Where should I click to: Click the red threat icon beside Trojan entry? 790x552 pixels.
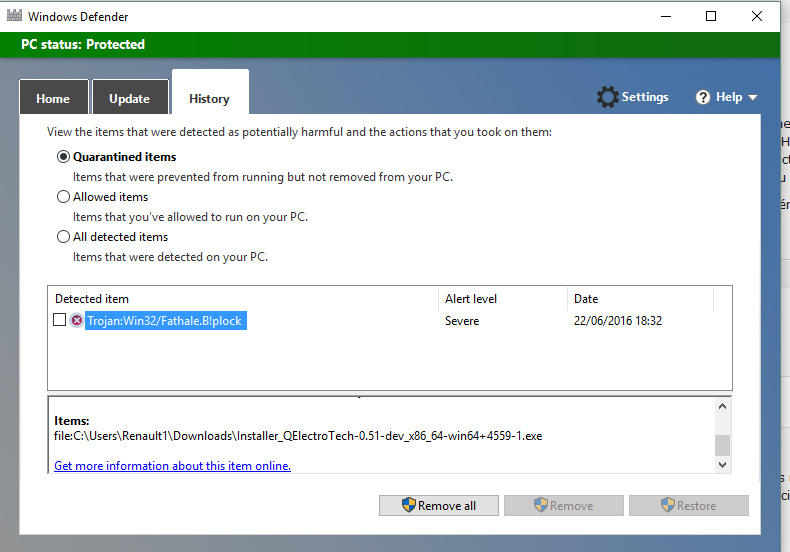click(x=77, y=321)
